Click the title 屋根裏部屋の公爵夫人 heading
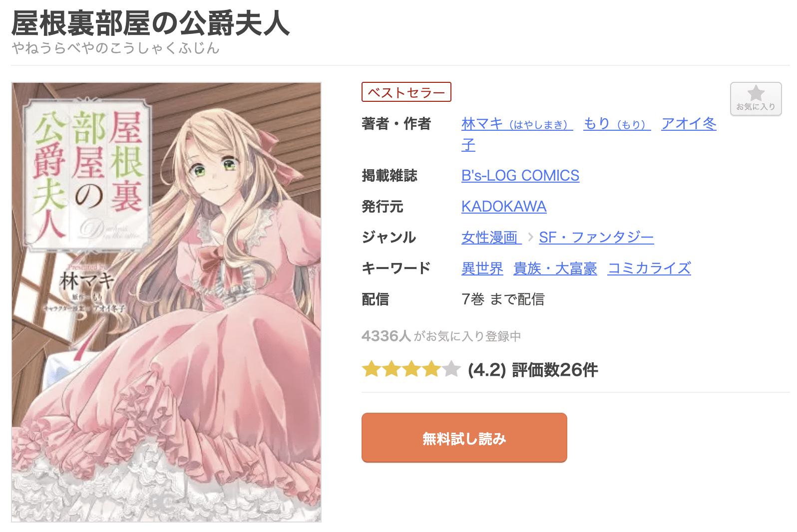The image size is (797, 532). [x=150, y=23]
